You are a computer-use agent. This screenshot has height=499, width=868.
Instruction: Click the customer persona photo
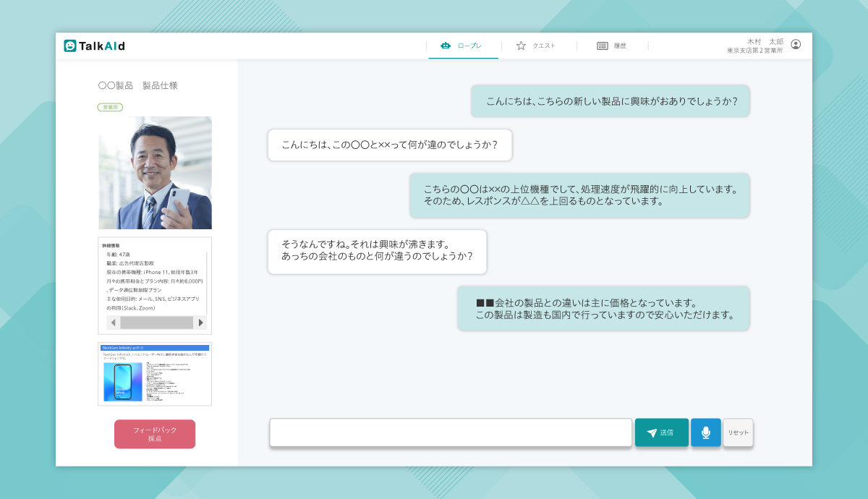click(155, 173)
